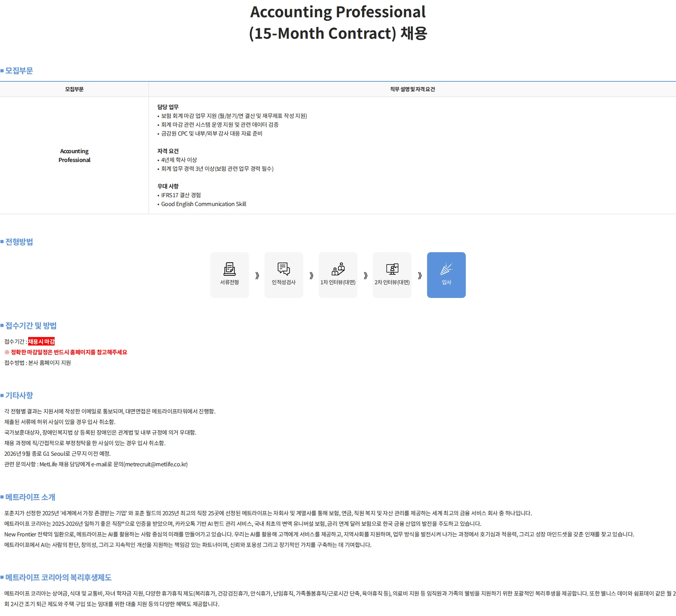This screenshot has width=676, height=616.
Task: Click the 입사 party popper icon
Action: click(446, 269)
